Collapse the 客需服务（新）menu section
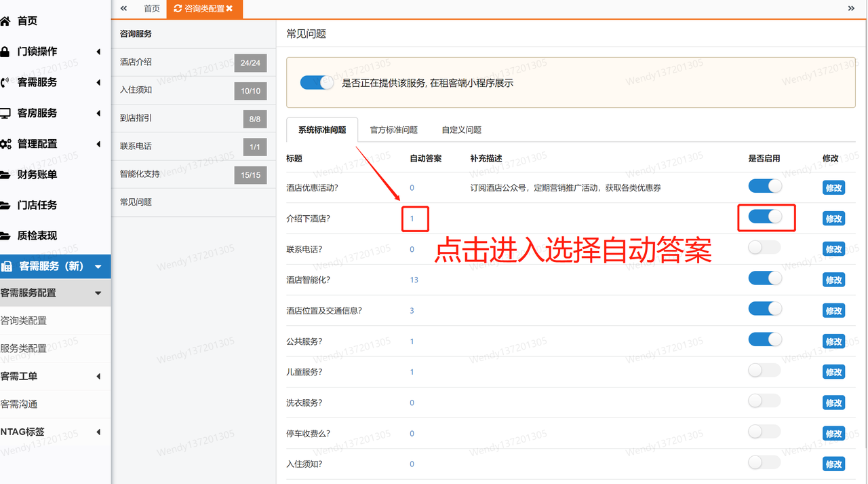The width and height of the screenshot is (868, 484). [96, 266]
